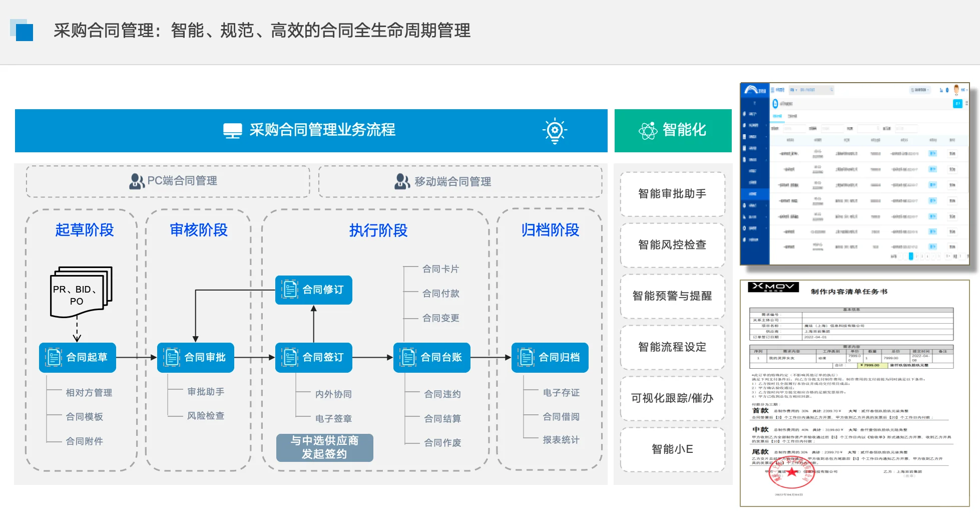Select the 合同审批 document icon

[172, 357]
